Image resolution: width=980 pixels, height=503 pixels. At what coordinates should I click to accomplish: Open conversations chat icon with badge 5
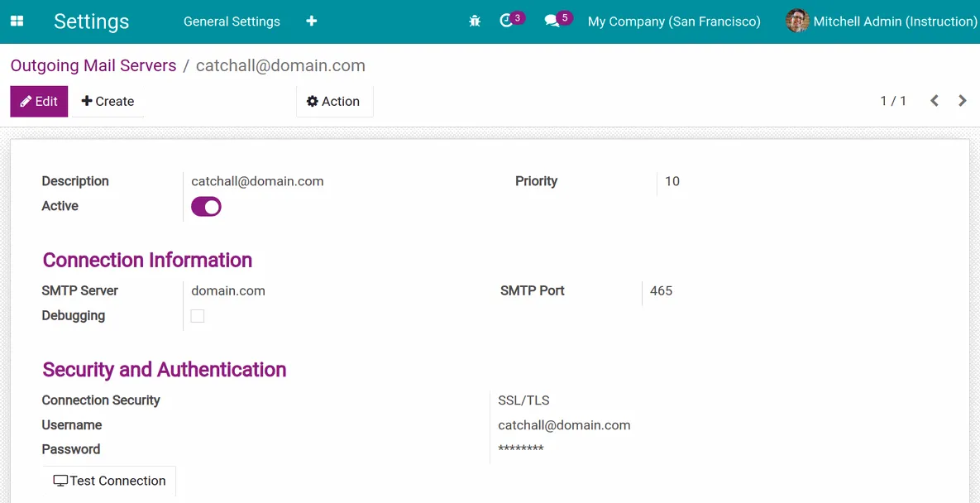point(558,20)
